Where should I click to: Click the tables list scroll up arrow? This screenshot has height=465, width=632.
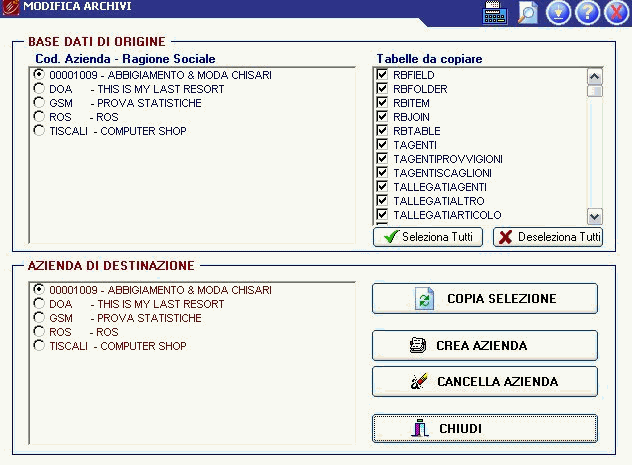tap(595, 76)
